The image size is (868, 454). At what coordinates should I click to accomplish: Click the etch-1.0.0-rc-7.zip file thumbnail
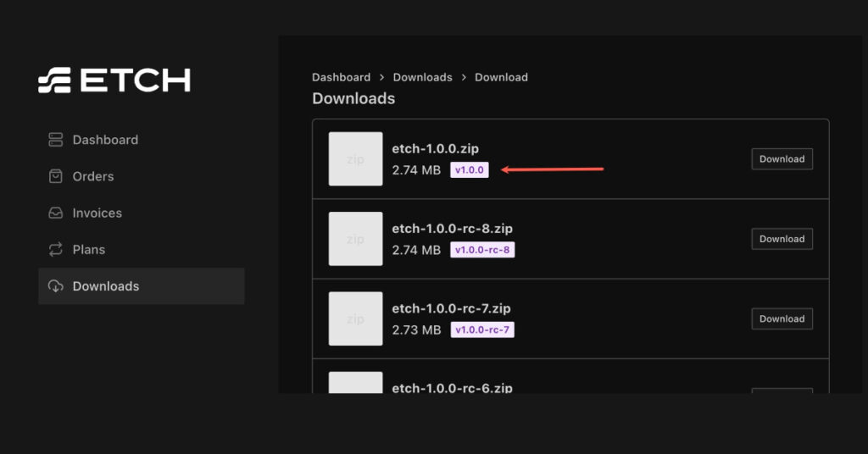click(355, 319)
